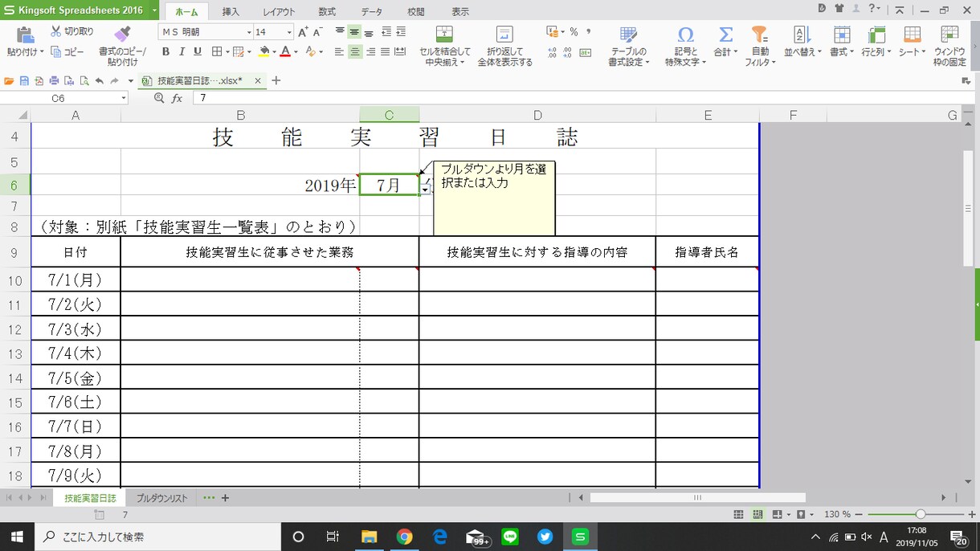Image resolution: width=980 pixels, height=551 pixels.
Task: Click the font color red A swatch
Action: pos(285,52)
